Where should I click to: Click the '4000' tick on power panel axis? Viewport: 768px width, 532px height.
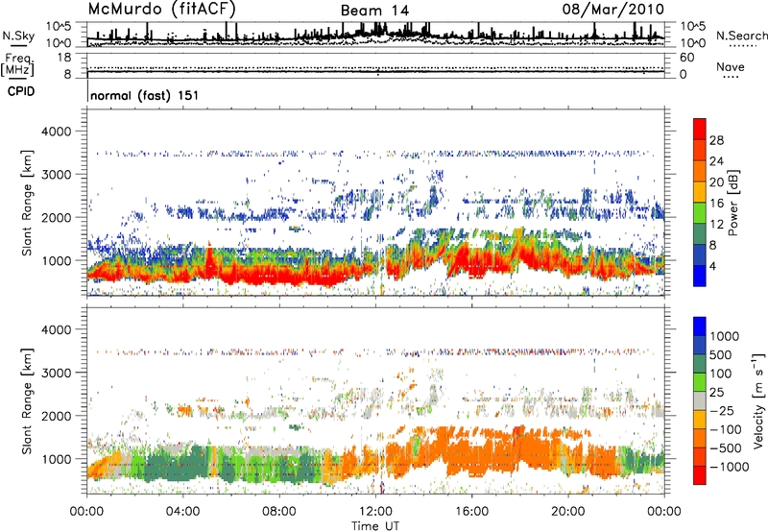click(x=57, y=132)
